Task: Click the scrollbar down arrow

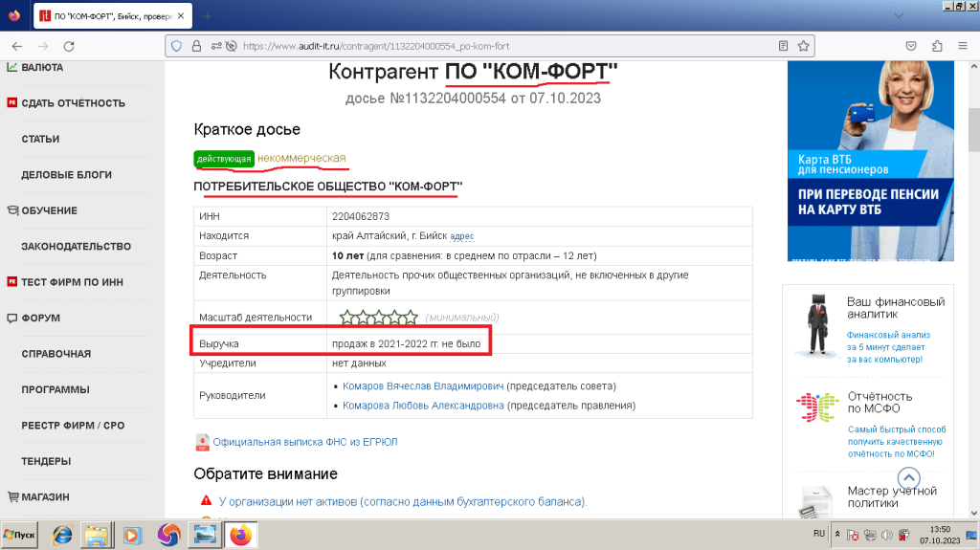Action: (x=973, y=513)
